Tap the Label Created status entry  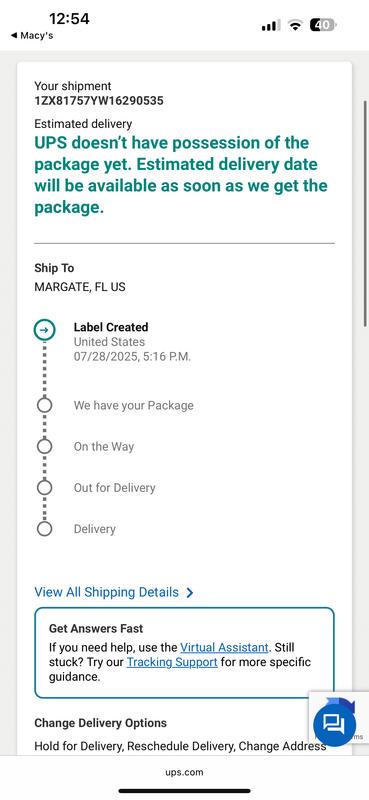(132, 342)
